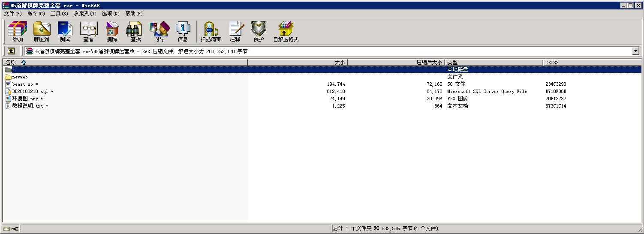
Task: Click the 保护 (Protect) archive icon
Action: point(259,32)
